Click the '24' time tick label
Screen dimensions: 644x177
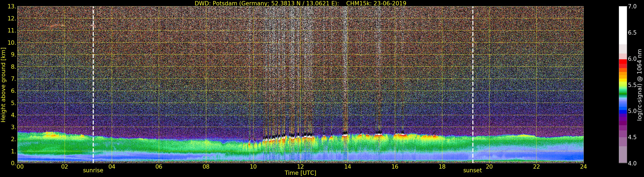583,166
